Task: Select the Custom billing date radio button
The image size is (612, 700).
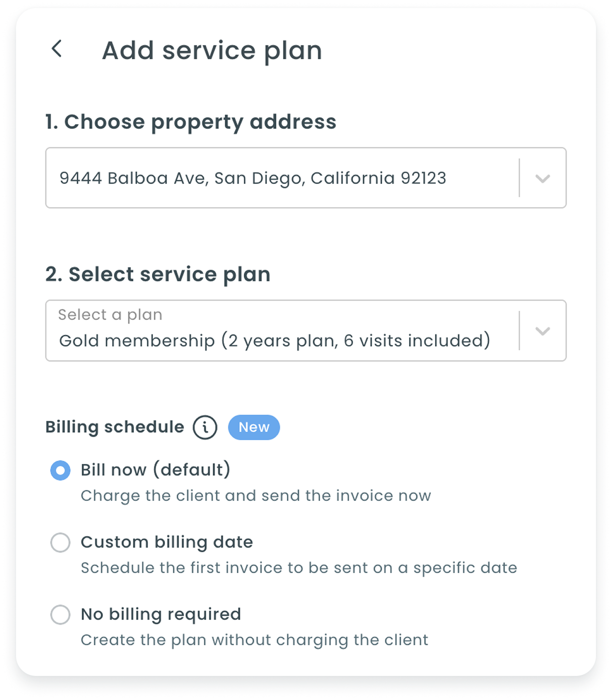Action: pos(60,543)
